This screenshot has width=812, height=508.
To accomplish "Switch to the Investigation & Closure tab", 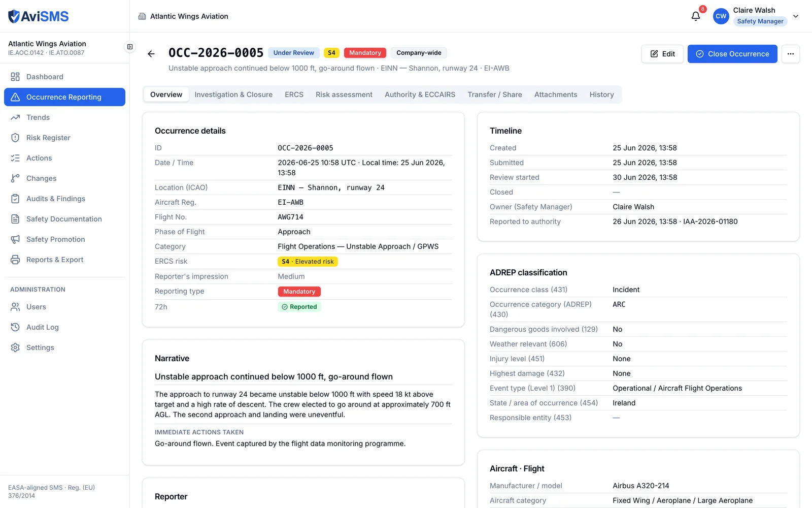I will pos(233,94).
